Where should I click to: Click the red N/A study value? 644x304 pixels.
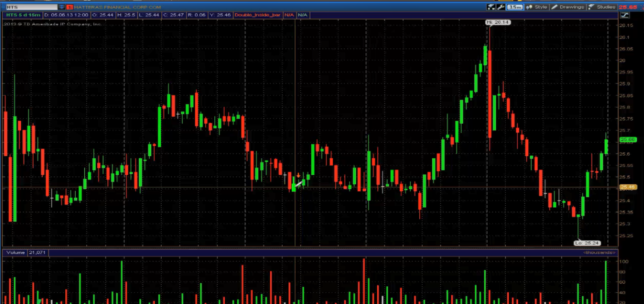(x=289, y=15)
